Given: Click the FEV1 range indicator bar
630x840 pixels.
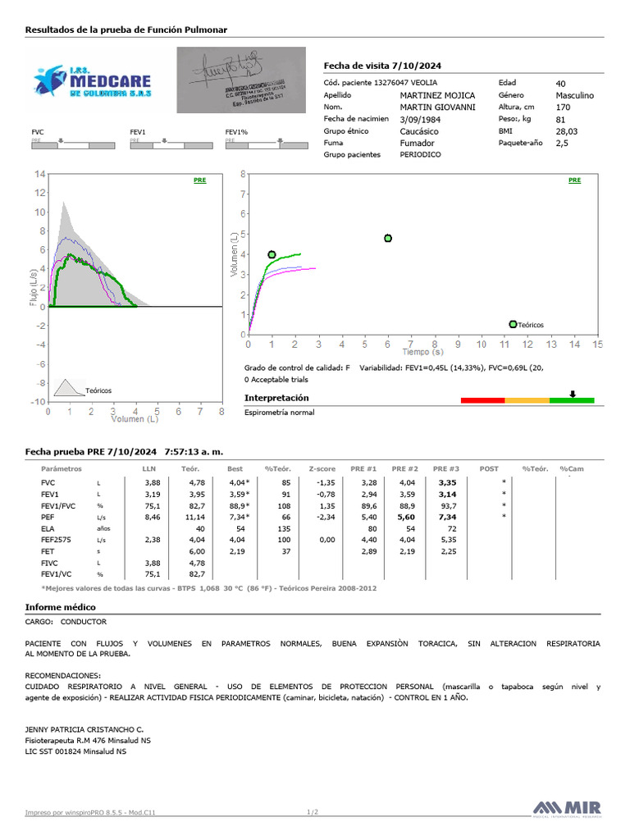Looking at the screenshot, I should click(x=171, y=144).
